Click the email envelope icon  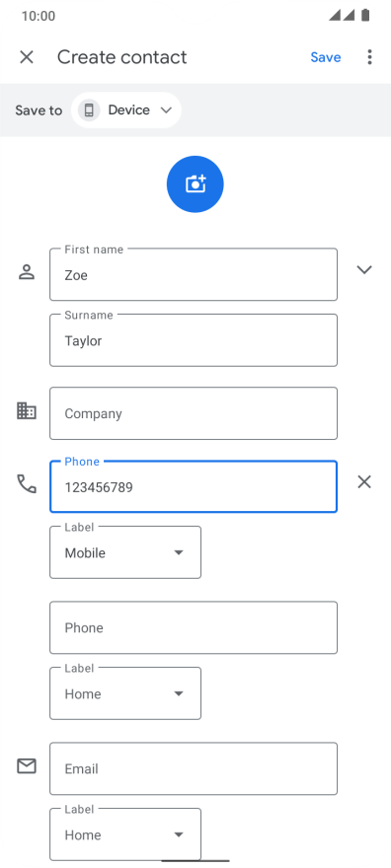click(x=27, y=766)
